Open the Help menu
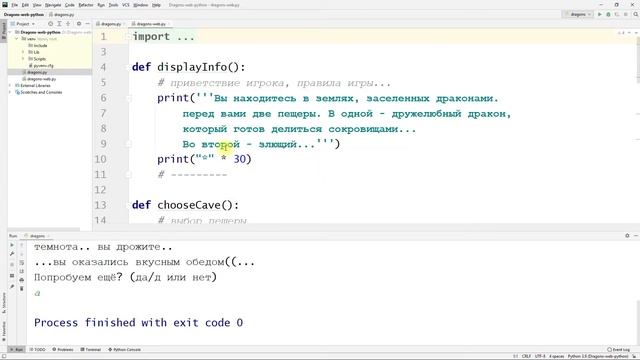 156,5
